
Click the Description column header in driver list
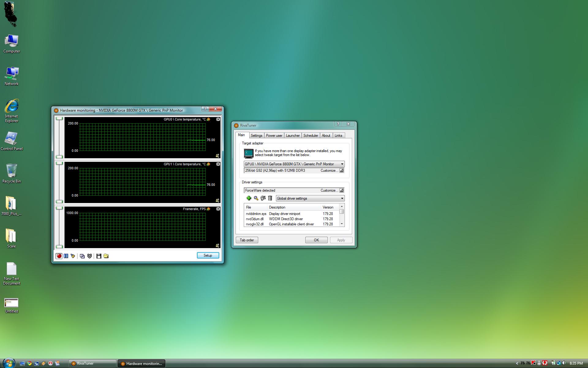point(294,207)
